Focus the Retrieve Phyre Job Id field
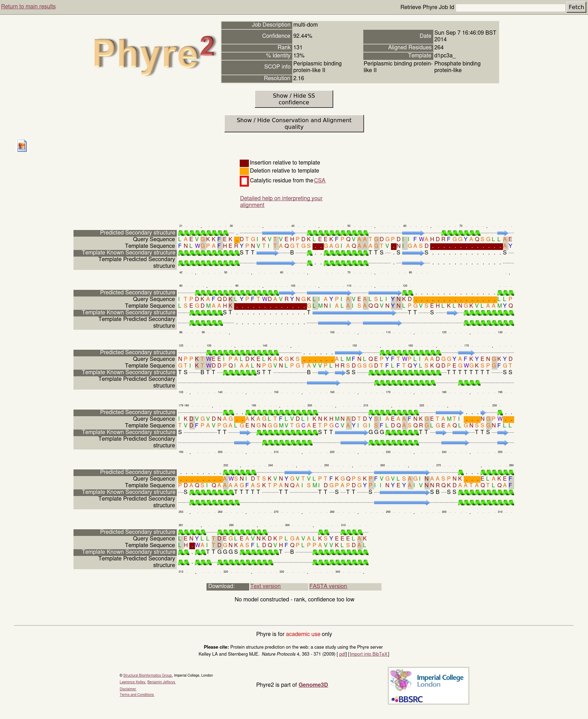 (510, 7)
